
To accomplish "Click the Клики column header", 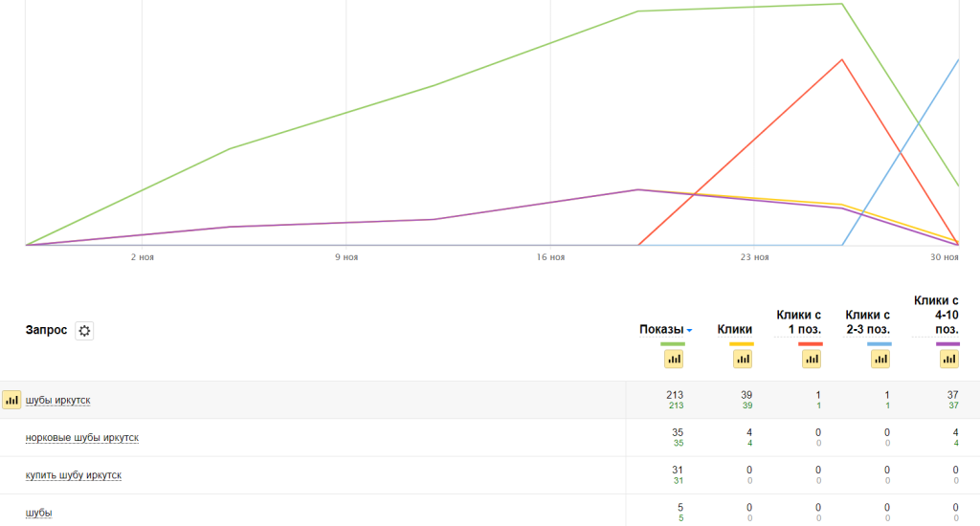I will point(734,330).
